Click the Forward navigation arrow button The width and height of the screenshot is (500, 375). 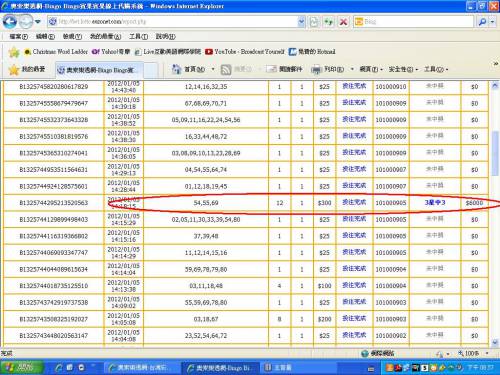[26, 22]
